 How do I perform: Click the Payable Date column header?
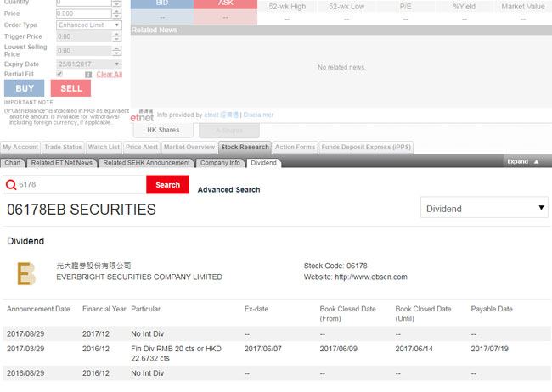(492, 309)
